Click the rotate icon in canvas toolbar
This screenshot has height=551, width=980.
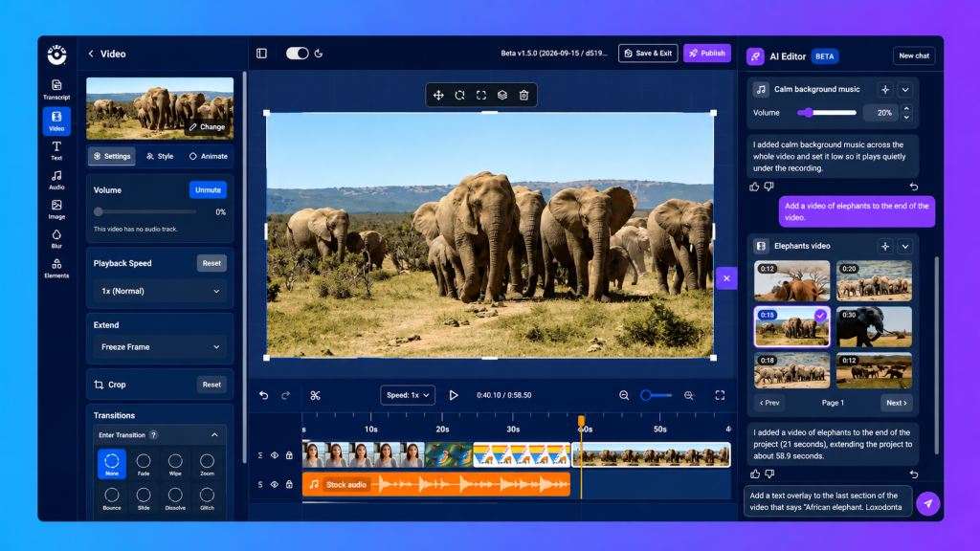(459, 95)
